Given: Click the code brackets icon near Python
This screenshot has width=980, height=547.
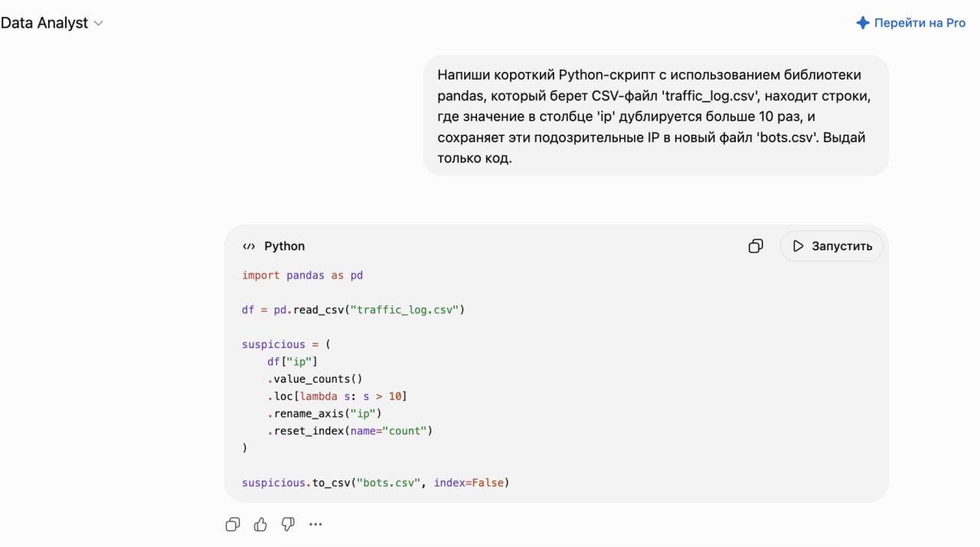Looking at the screenshot, I should 249,246.
